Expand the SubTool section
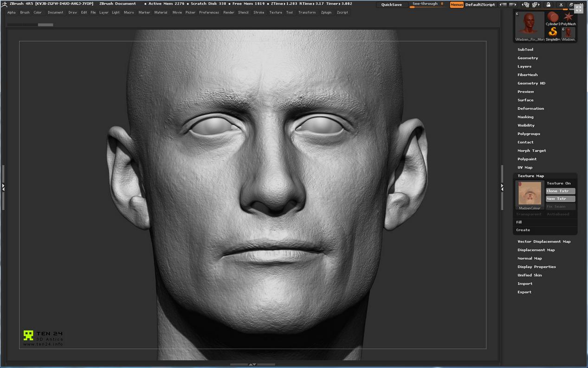The image size is (588, 368). coord(525,50)
